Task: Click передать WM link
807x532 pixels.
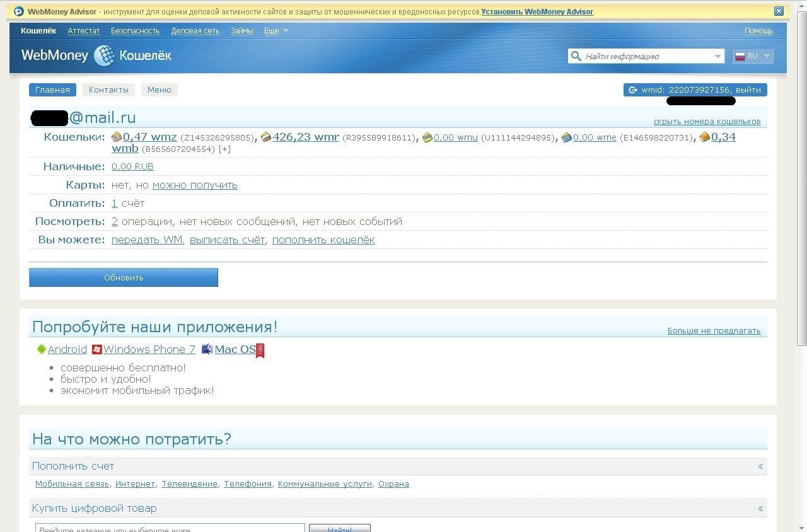Action: point(147,240)
